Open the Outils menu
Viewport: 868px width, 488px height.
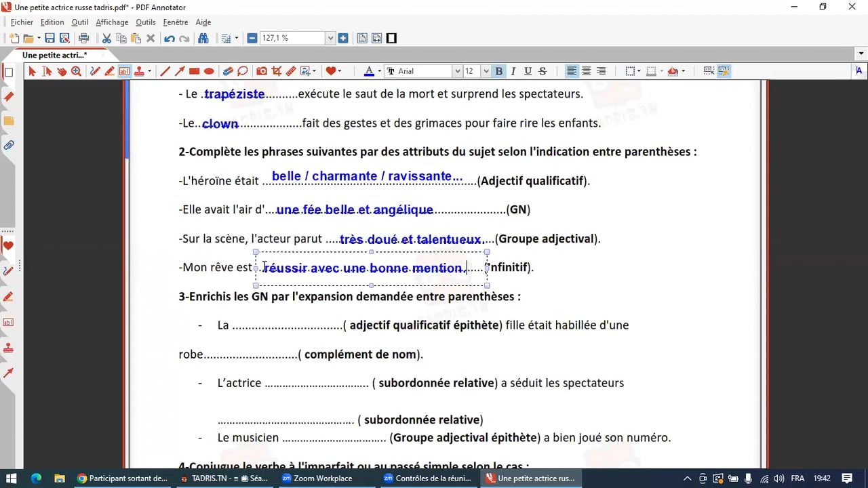[x=145, y=22]
